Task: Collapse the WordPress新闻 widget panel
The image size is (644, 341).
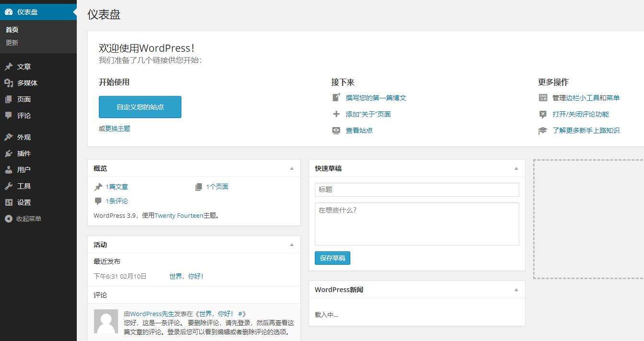Action: coord(516,290)
